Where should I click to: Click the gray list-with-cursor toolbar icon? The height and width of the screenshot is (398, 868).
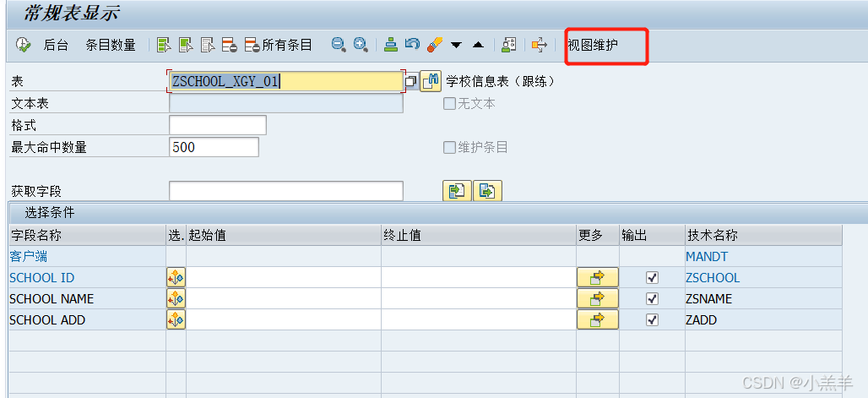pyautogui.click(x=208, y=45)
